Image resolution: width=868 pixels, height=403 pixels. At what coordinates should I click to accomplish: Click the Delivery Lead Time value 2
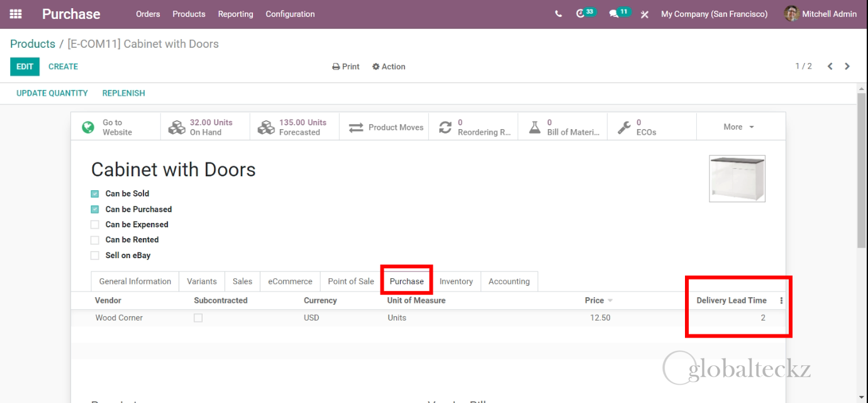(x=763, y=318)
